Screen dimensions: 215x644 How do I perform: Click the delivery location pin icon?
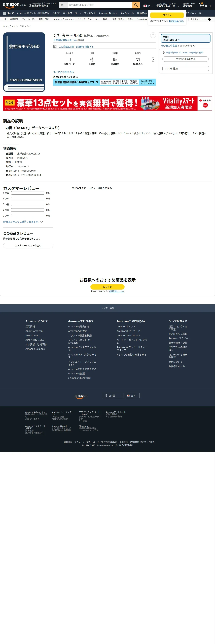click(x=30, y=6)
